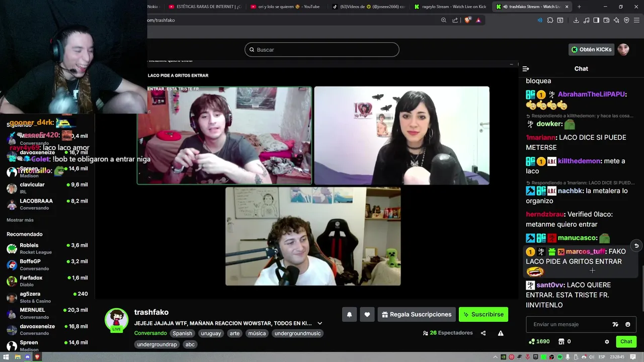Click the share page icon in the address bar
This screenshot has height=362, width=644.
(x=455, y=20)
